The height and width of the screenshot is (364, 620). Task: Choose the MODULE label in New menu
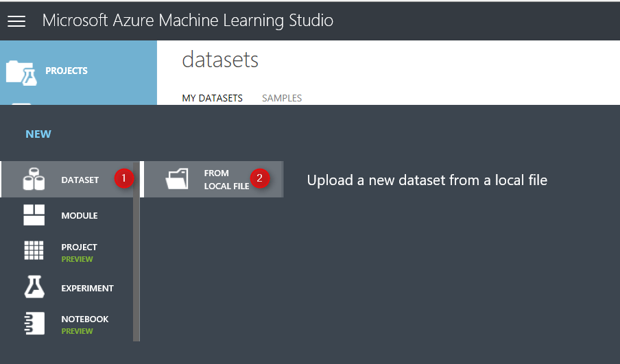tap(80, 216)
